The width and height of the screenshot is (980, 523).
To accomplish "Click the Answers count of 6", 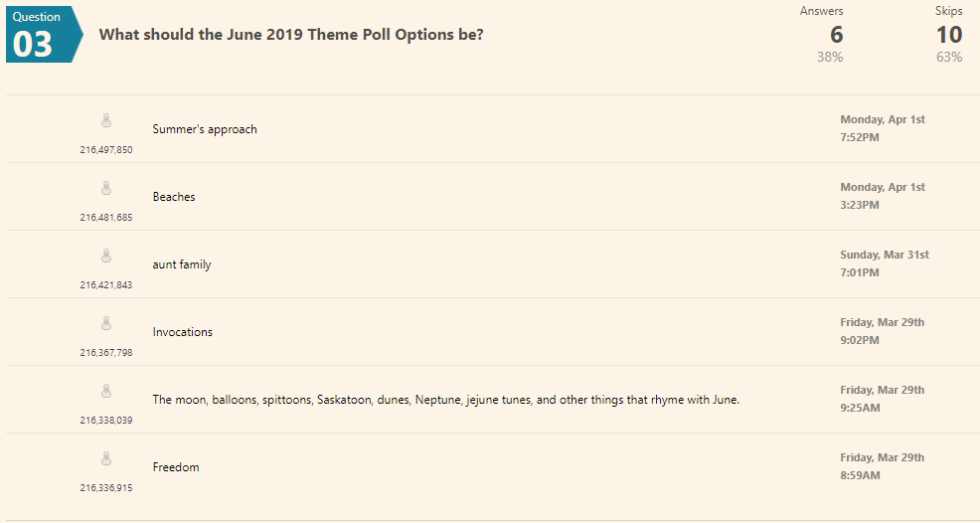I will 836,35.
